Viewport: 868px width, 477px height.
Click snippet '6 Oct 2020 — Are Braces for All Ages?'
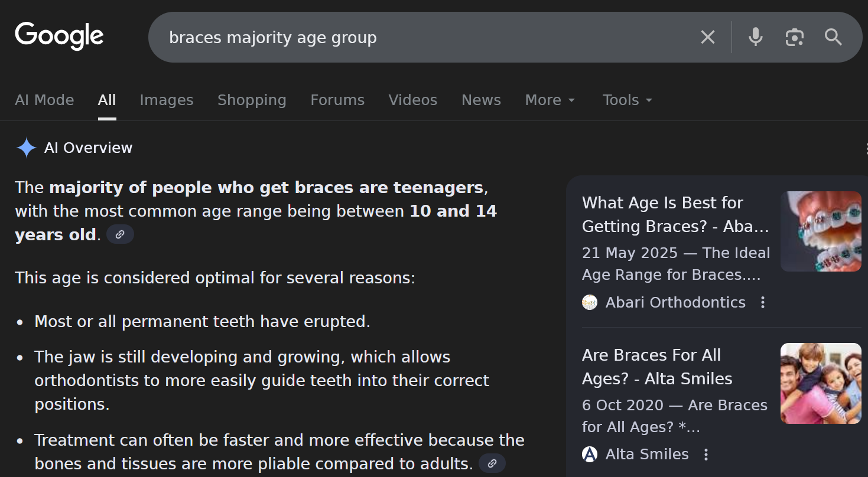click(675, 416)
